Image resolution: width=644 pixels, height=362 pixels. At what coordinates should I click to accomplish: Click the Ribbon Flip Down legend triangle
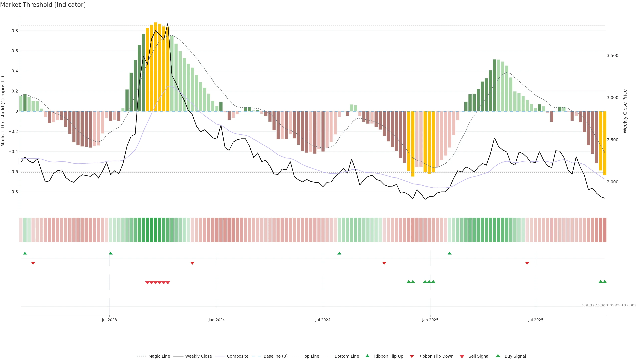coord(412,356)
